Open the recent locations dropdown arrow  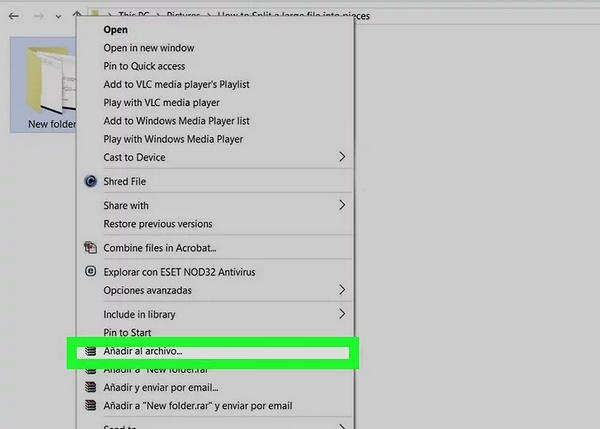(59, 16)
